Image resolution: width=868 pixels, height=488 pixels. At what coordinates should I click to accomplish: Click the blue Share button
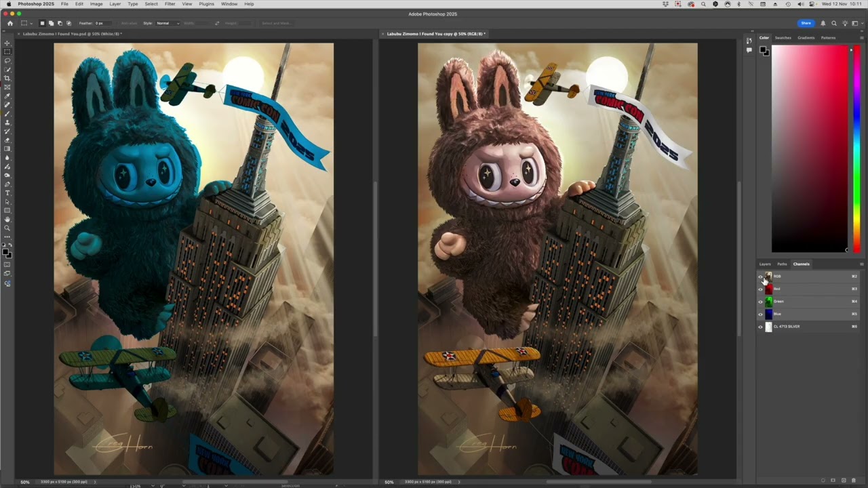point(806,23)
